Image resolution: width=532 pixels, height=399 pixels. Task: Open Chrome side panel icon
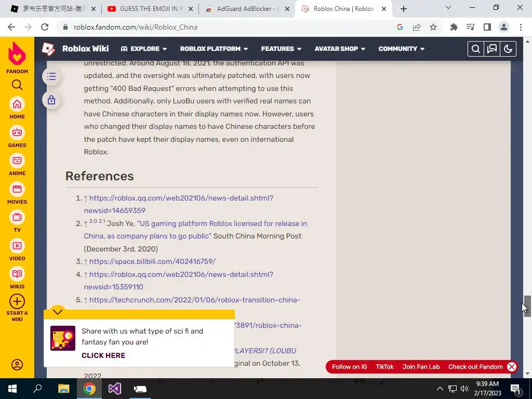pos(487,27)
